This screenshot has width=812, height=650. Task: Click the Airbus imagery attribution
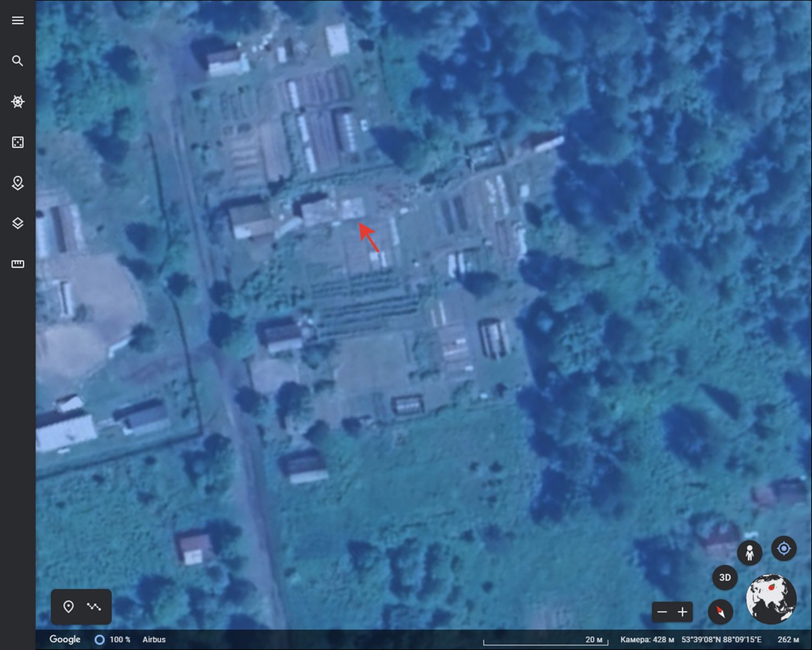pos(154,640)
